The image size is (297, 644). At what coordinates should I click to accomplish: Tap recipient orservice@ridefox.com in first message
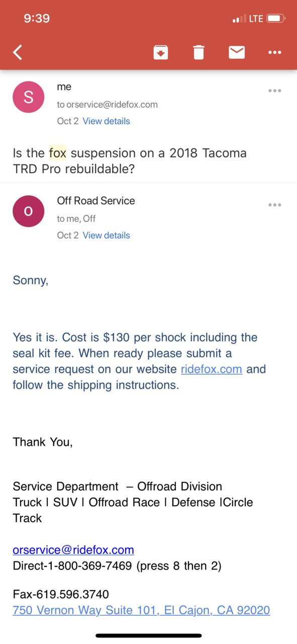tap(112, 105)
